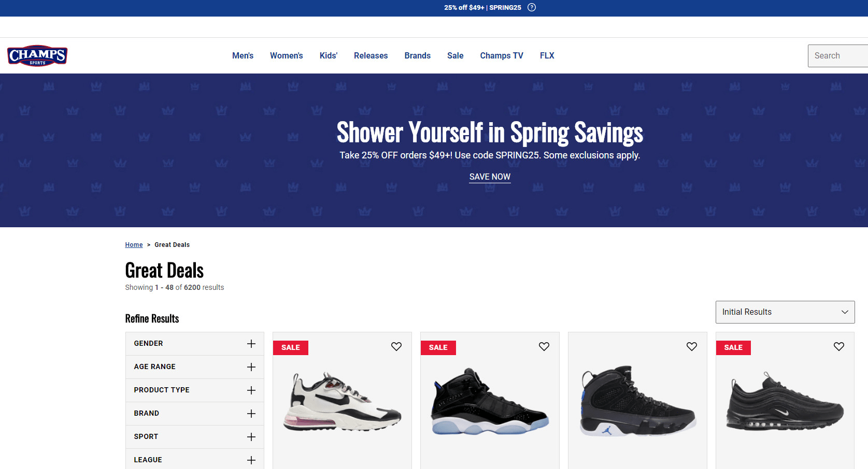Click the SALE badge on the Jordan 6 Rings
The height and width of the screenshot is (469, 868).
tap(438, 347)
